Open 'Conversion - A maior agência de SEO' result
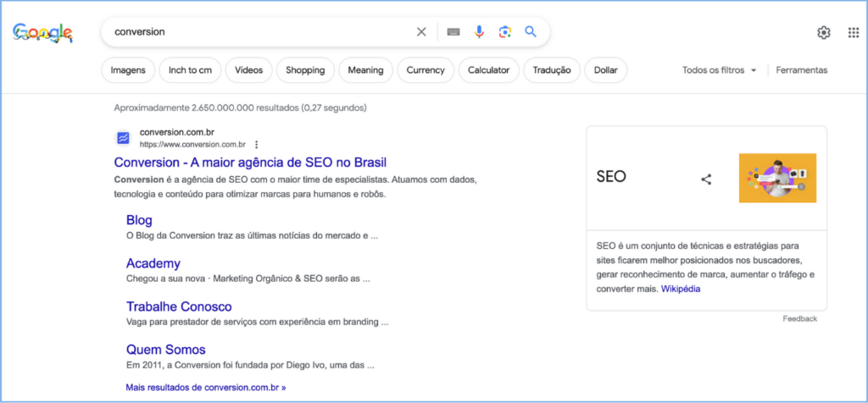The height and width of the screenshot is (403, 868). click(250, 163)
